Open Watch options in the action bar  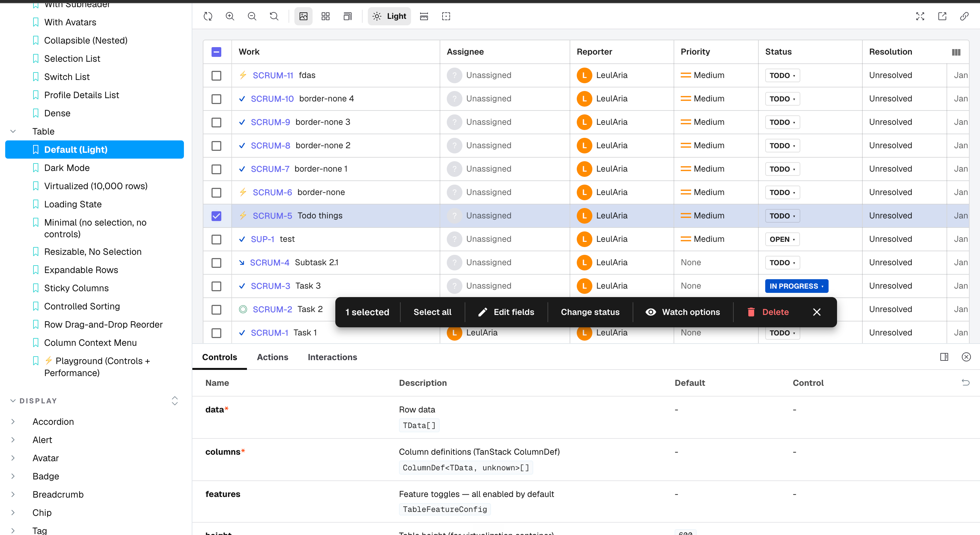click(683, 312)
